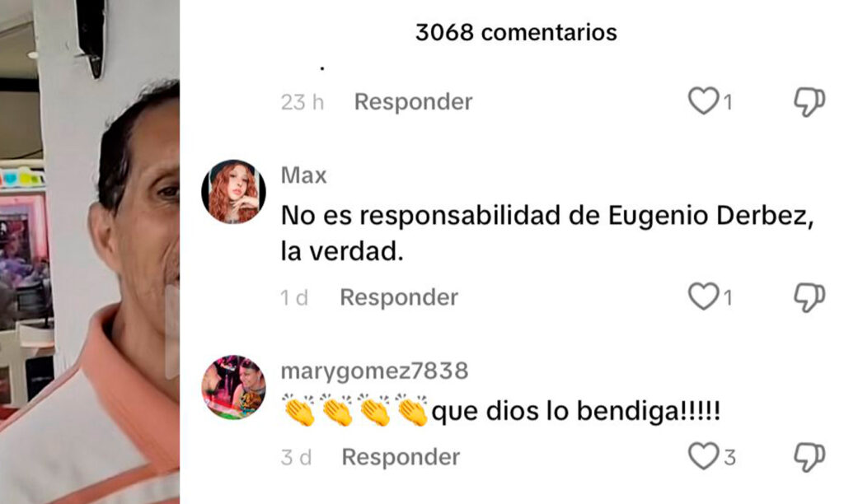Tap the video preview on the left

[x=89, y=252]
